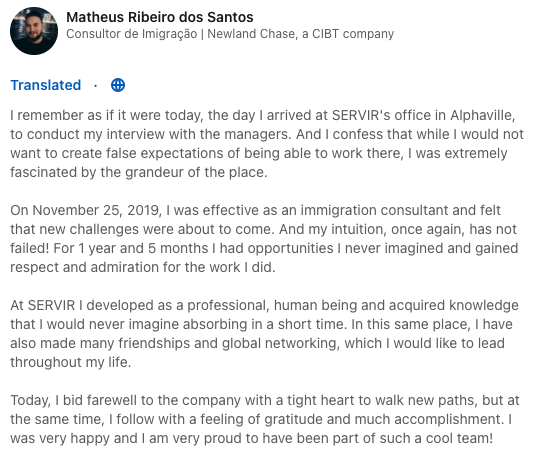
Task: Click the dot separator beside Translated
Action: [x=96, y=85]
